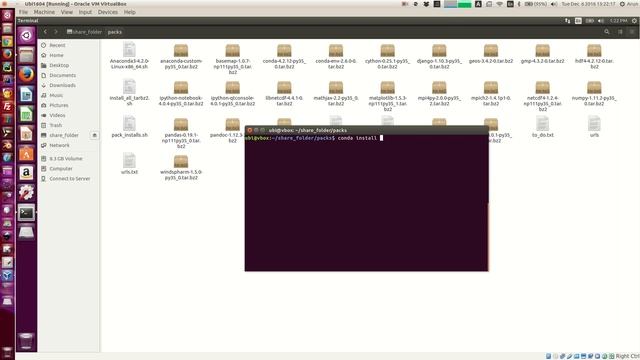The height and width of the screenshot is (360, 640).
Task: Toggle the view mode icon in Files toolbar
Action: pyautogui.click(x=620, y=32)
